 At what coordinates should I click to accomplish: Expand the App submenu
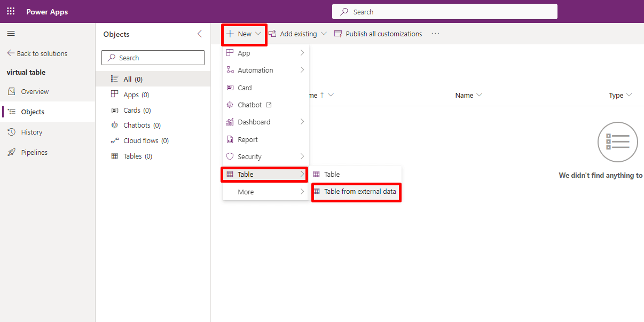point(265,53)
